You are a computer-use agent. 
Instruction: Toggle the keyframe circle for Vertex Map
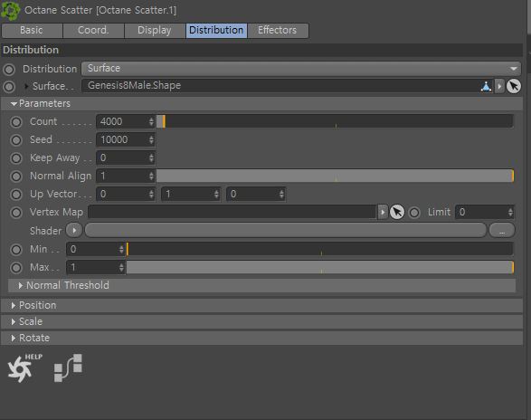[16, 213]
